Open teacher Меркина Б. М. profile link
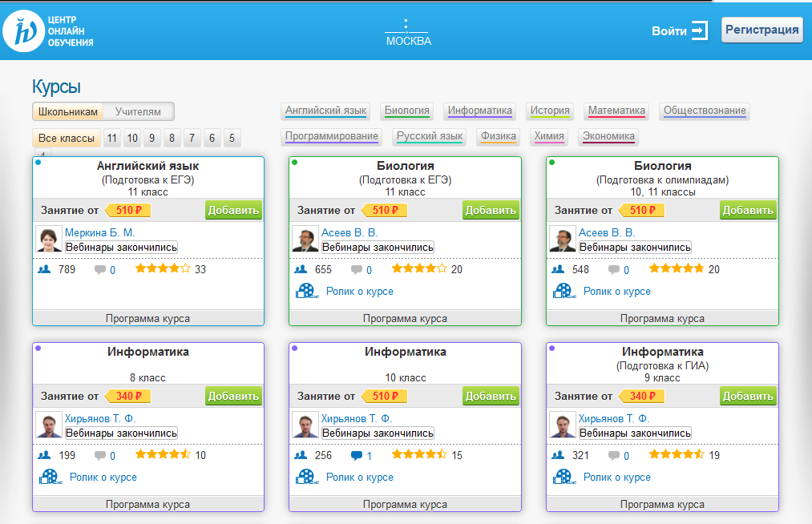812x524 pixels. pyautogui.click(x=100, y=232)
